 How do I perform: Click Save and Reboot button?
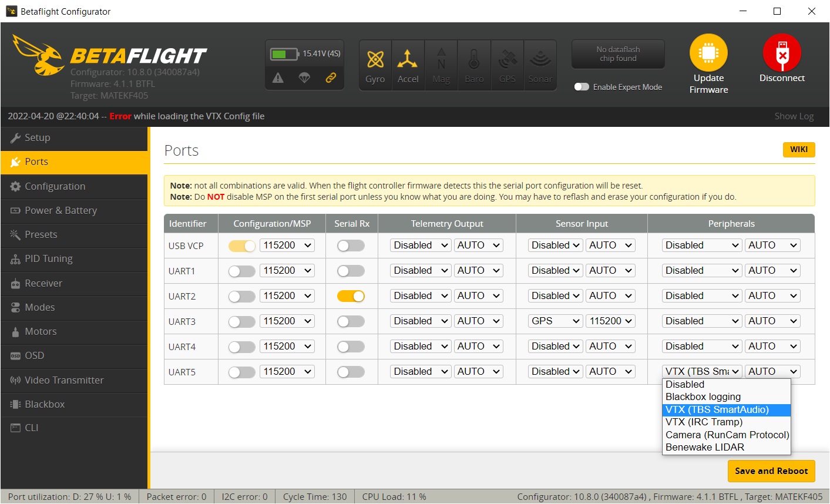771,471
